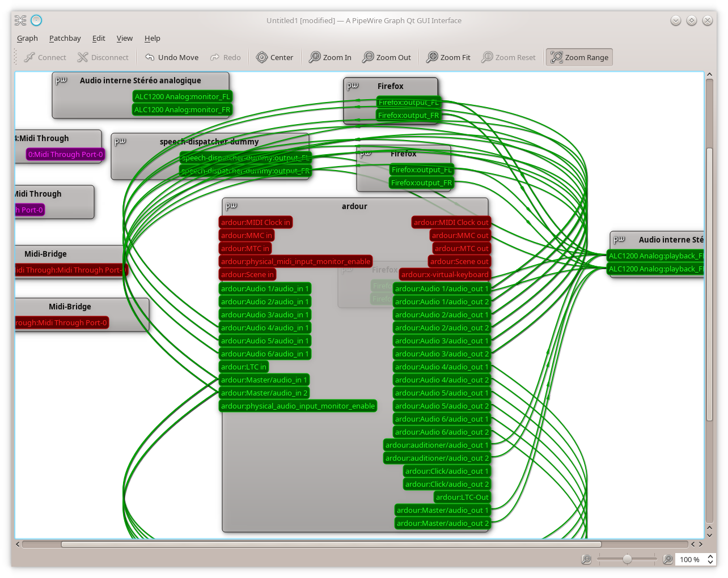
Task: Select speech-dispatcher-dummy:output_FR port
Action: [x=246, y=171]
